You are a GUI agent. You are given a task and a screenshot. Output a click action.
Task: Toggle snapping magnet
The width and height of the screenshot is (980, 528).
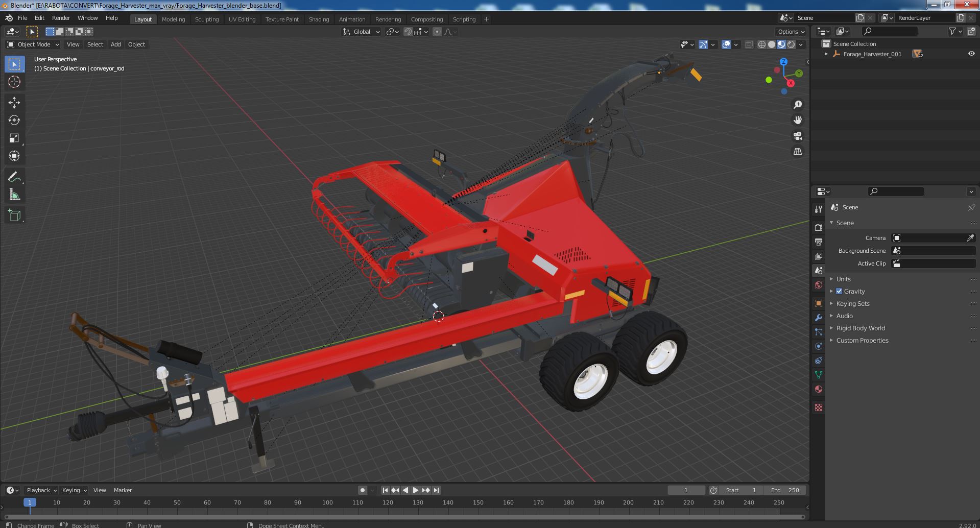click(x=408, y=32)
